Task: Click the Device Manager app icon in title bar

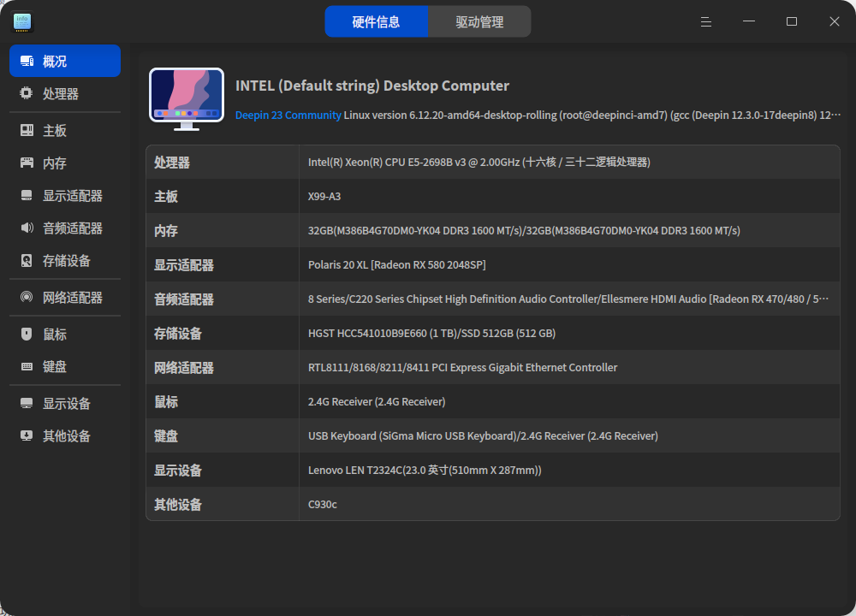Action: pos(22,22)
